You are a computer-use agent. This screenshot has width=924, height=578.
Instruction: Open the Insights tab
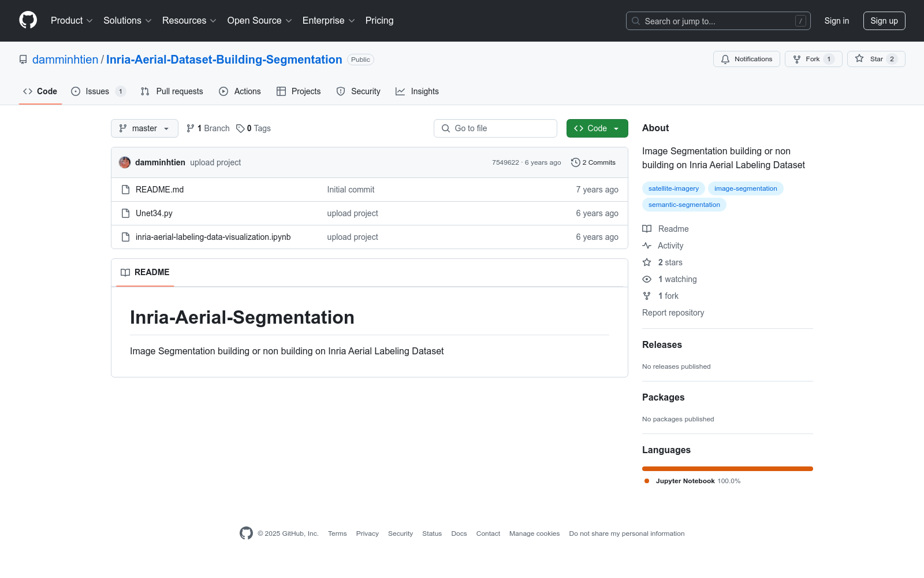click(x=417, y=91)
